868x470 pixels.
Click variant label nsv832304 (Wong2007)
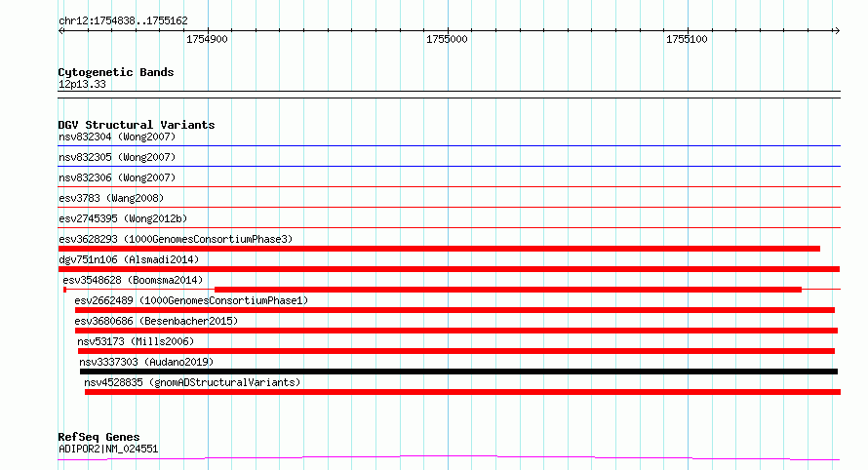point(117,137)
